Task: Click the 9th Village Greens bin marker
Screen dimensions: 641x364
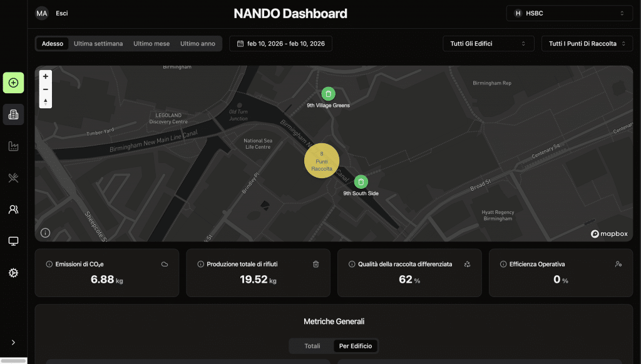Action: (x=328, y=94)
